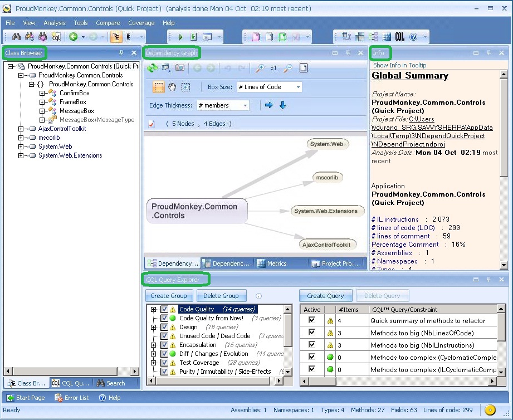
Task: Expand the Code Quality query group
Action: coord(153,309)
